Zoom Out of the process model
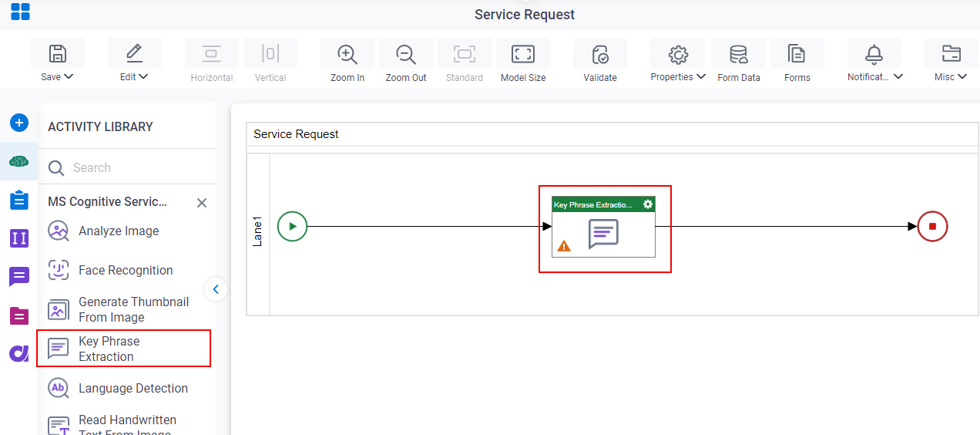Image resolution: width=980 pixels, height=435 pixels. point(406,53)
